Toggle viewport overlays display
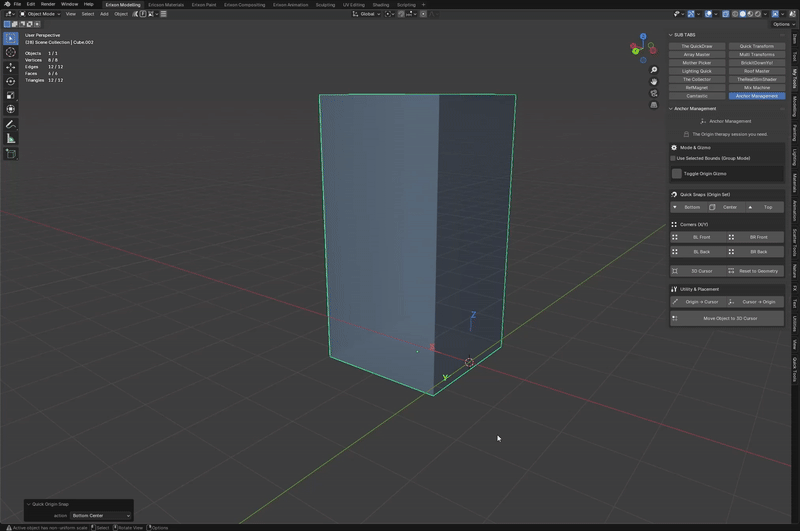 click(x=708, y=14)
